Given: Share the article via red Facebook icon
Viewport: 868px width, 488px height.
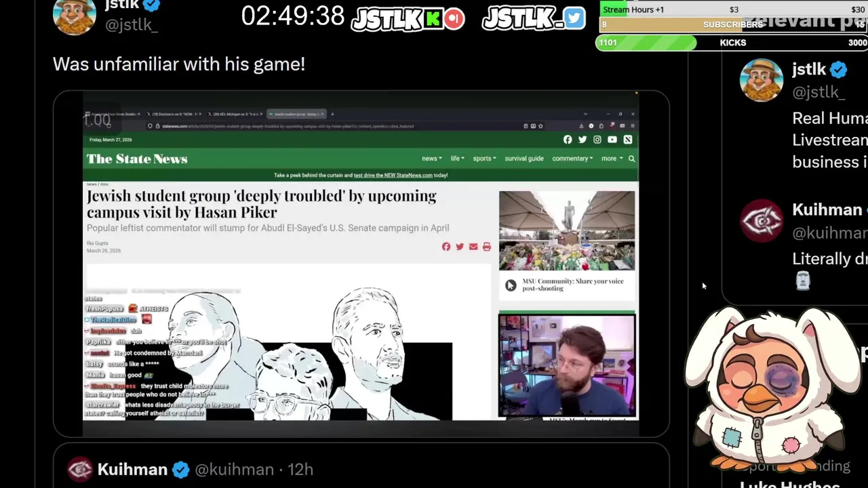Looking at the screenshot, I should 446,247.
